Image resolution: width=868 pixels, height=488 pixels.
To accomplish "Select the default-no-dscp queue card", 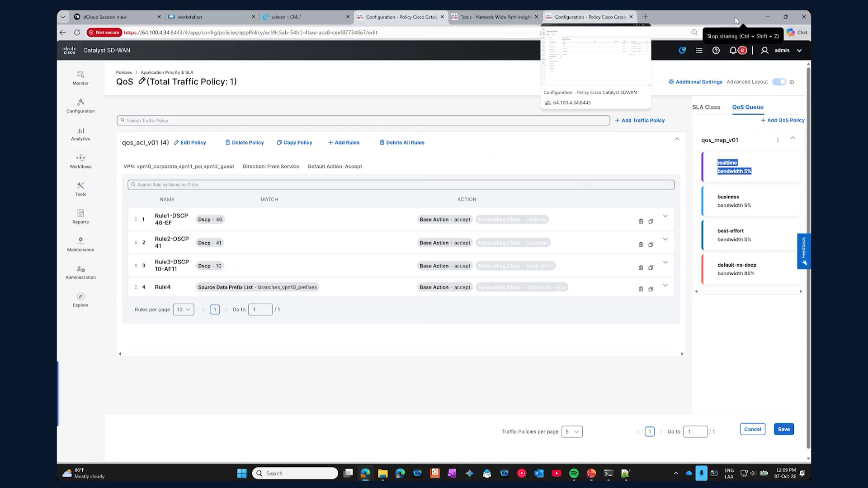I will 751,269.
